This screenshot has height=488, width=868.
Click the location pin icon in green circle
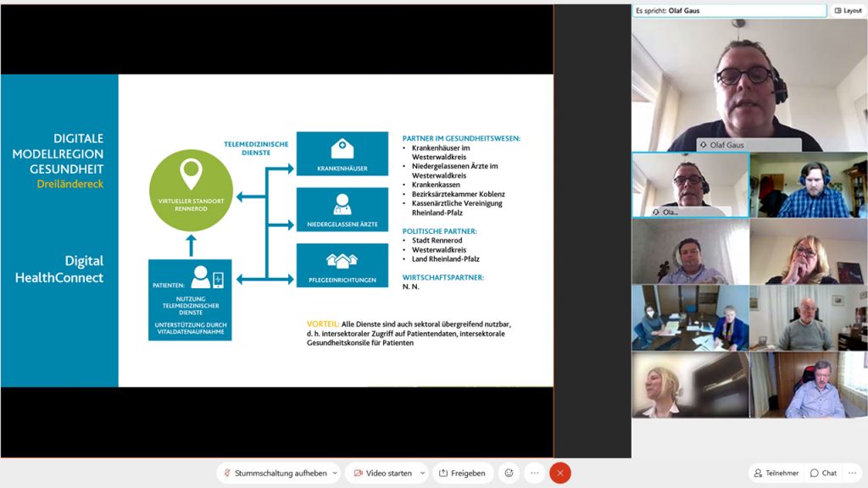click(191, 175)
